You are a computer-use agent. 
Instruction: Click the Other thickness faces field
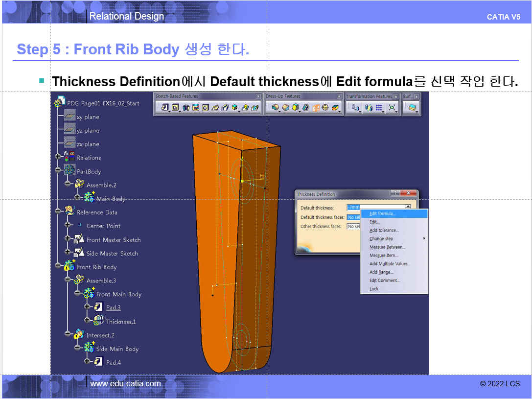(353, 226)
